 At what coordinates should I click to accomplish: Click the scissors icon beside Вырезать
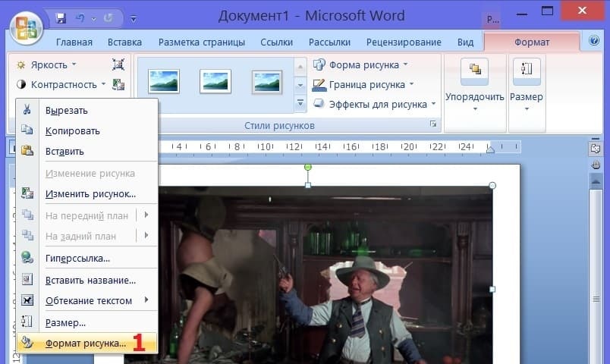[27, 110]
